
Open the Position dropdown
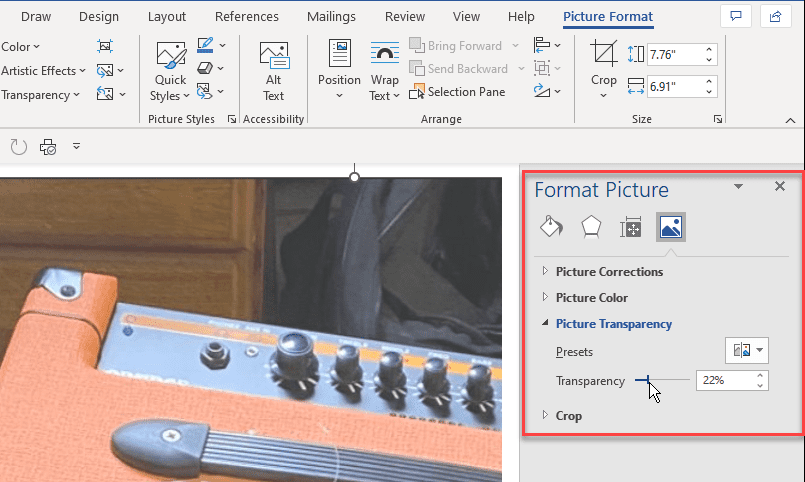(x=339, y=71)
